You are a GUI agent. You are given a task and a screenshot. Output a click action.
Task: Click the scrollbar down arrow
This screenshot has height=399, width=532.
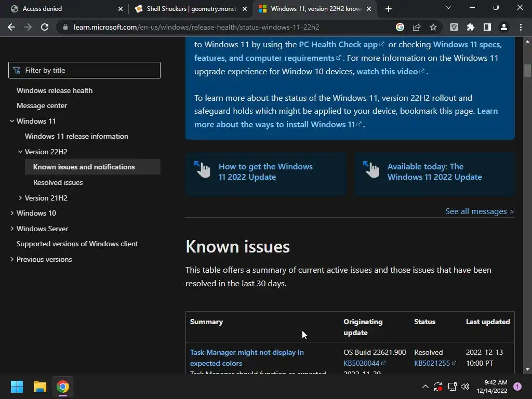click(x=527, y=369)
